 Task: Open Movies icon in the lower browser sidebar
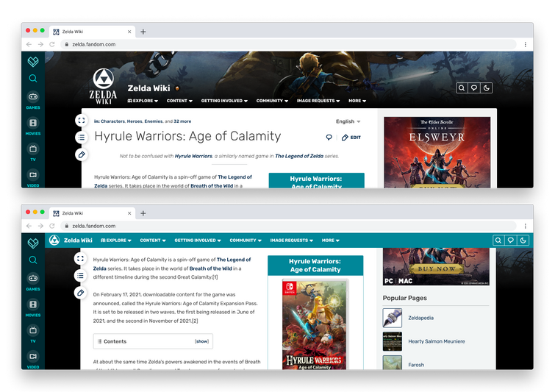33,307
